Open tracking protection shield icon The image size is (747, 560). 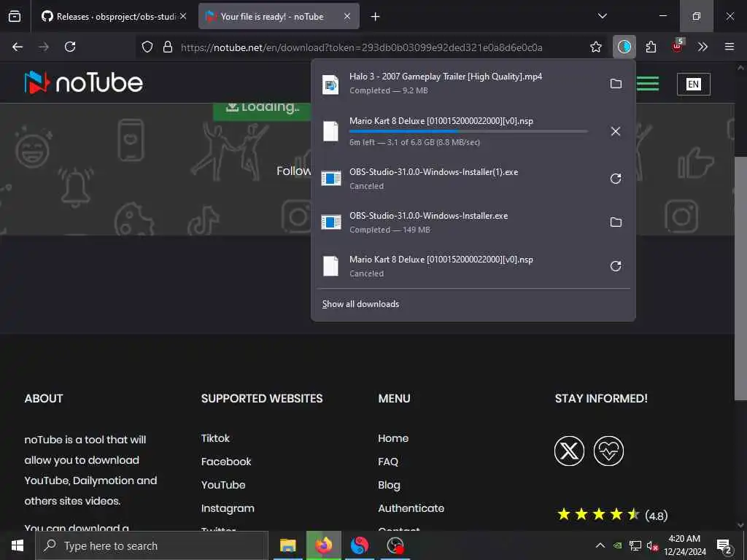click(x=147, y=47)
